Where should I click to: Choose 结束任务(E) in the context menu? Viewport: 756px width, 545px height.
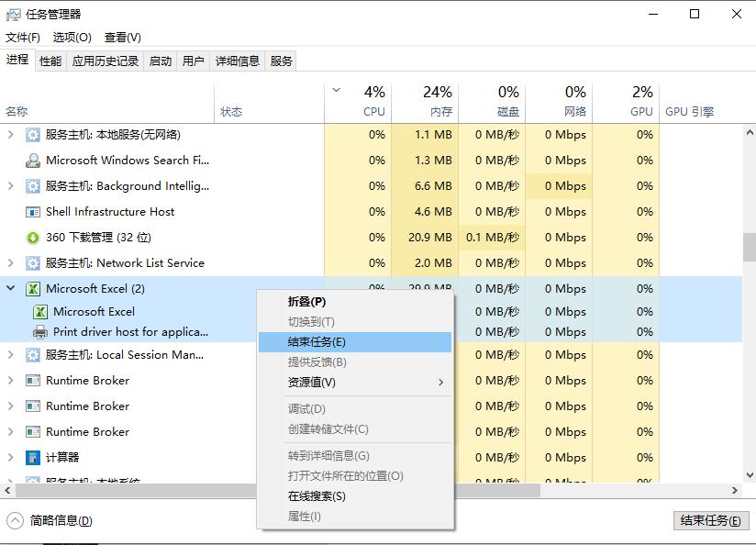point(355,342)
